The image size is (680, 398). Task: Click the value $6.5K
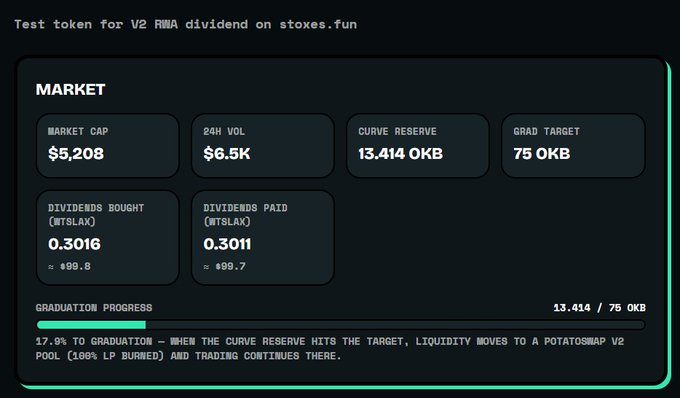(x=227, y=153)
